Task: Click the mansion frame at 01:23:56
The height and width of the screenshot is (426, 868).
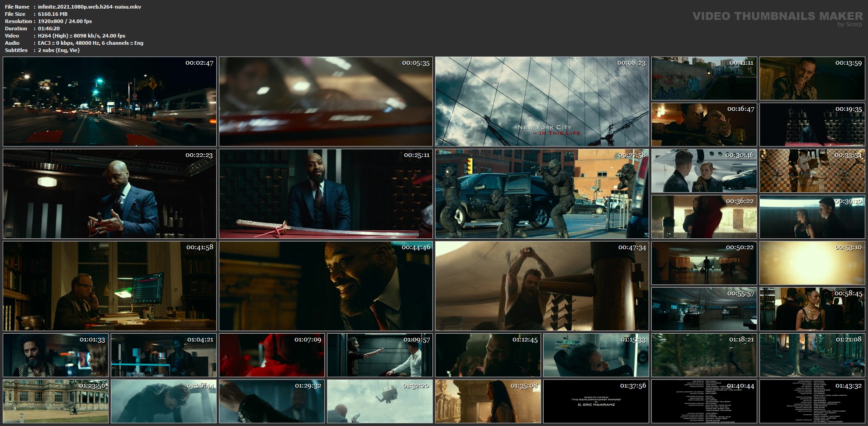Action: pos(56,402)
